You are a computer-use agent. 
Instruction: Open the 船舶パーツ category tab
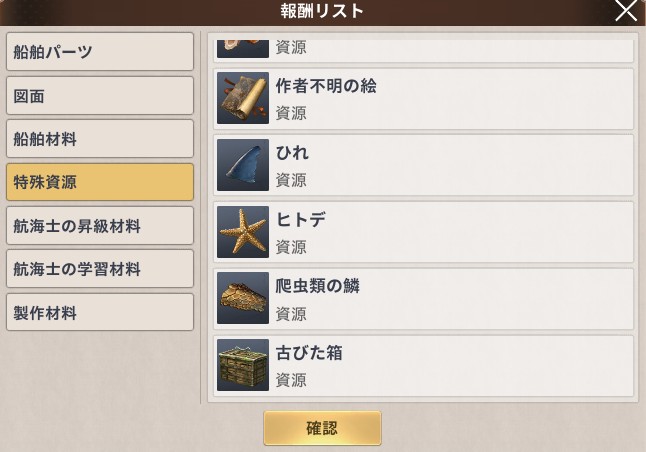point(100,52)
